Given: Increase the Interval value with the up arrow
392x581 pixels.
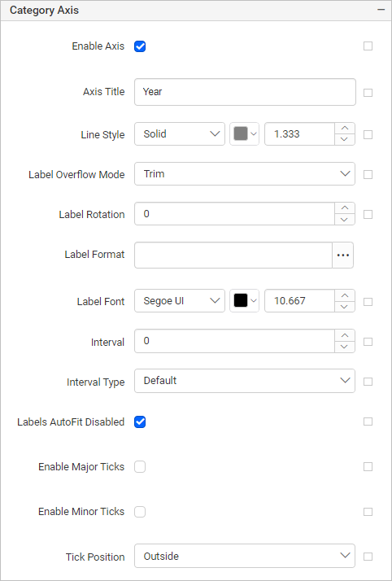Looking at the screenshot, I should [345, 335].
